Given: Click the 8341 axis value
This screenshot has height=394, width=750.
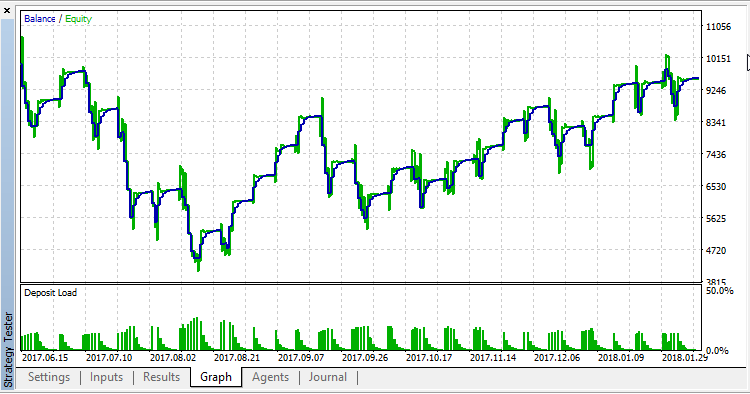Looking at the screenshot, I should tap(716, 123).
